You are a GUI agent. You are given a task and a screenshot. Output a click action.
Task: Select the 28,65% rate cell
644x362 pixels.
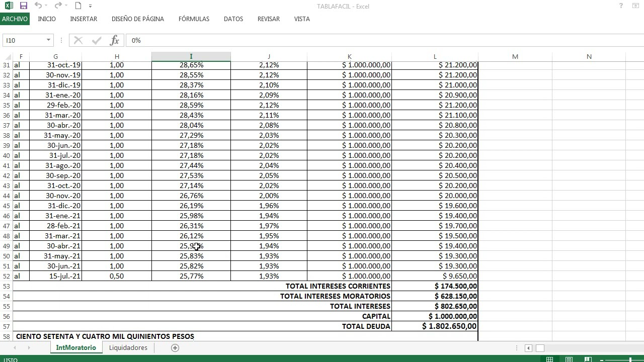[x=191, y=65]
